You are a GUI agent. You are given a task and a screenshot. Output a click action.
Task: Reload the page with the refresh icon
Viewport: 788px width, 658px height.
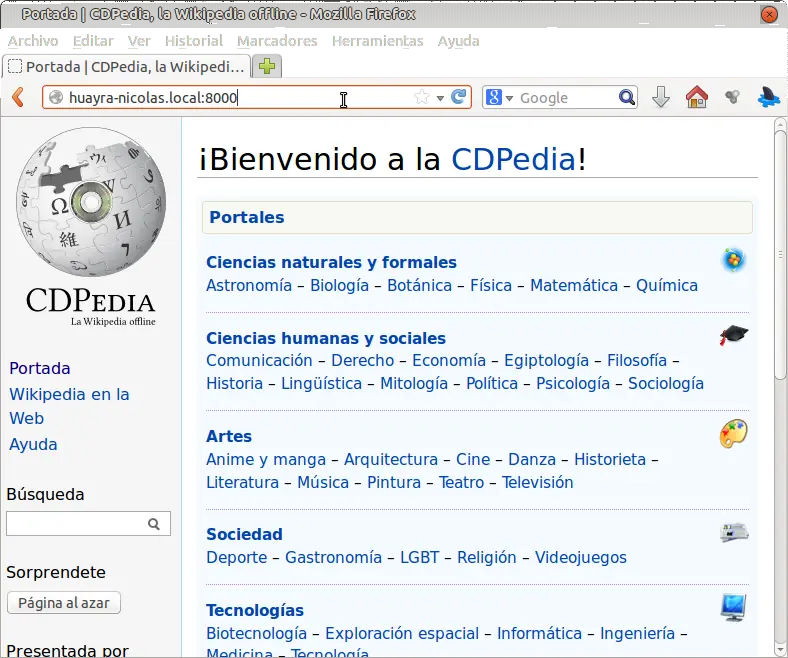tap(458, 97)
